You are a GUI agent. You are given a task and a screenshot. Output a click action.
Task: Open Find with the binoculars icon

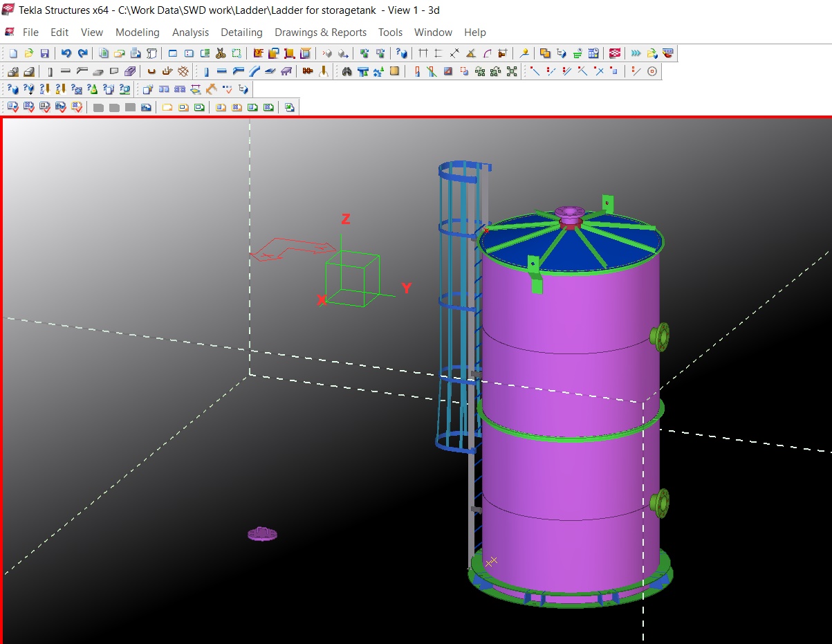pyautogui.click(x=346, y=71)
